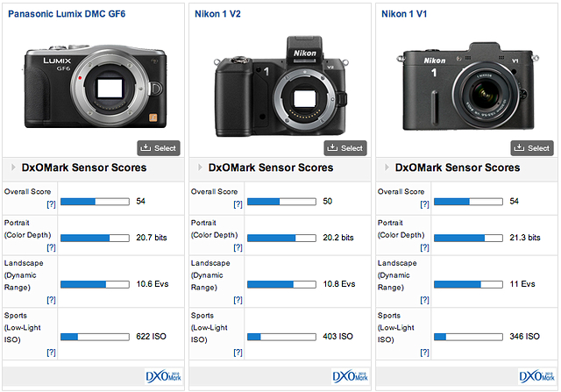Click the DxOMark logo under Nikon 1 V1
Viewport: 561px width, 392px height.
tap(537, 376)
